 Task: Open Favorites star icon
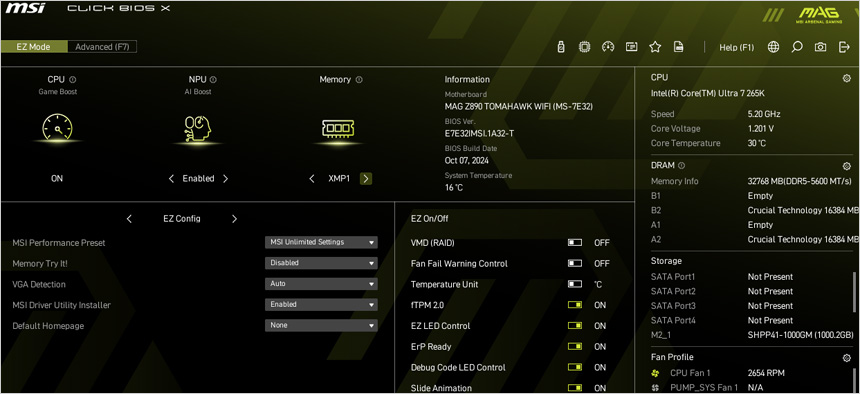[x=655, y=47]
